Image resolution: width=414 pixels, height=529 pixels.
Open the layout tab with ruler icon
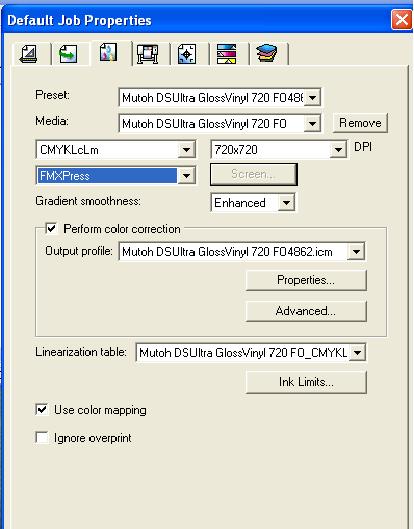(x=29, y=54)
